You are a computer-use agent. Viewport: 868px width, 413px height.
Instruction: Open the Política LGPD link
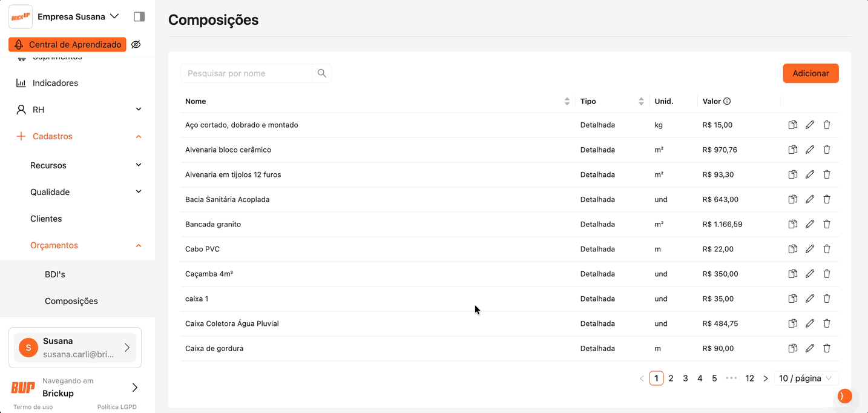click(117, 407)
